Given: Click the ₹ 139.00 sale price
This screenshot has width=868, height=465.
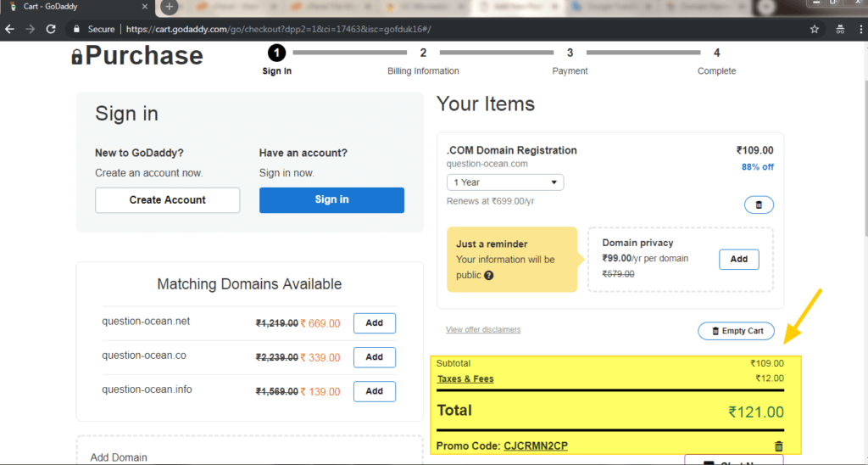Looking at the screenshot, I should [320, 392].
